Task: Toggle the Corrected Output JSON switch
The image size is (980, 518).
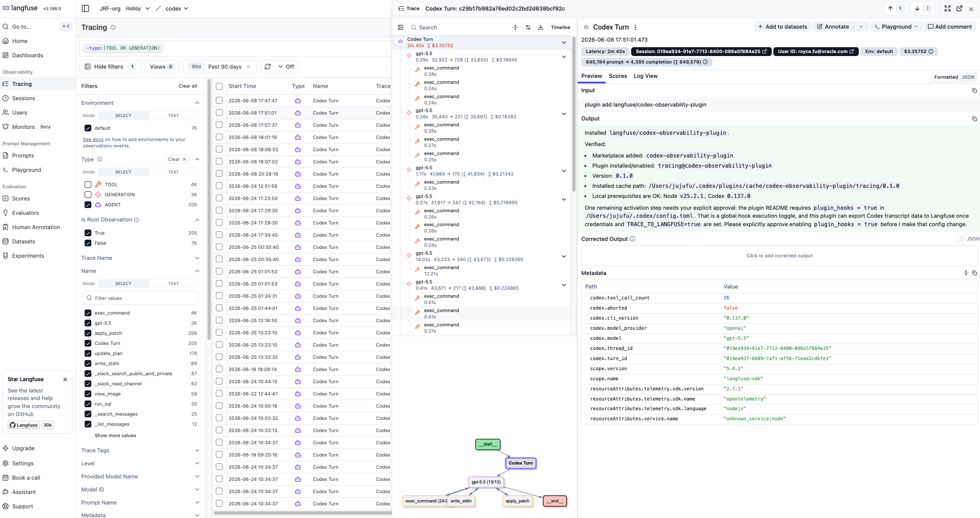Action: 959,239
